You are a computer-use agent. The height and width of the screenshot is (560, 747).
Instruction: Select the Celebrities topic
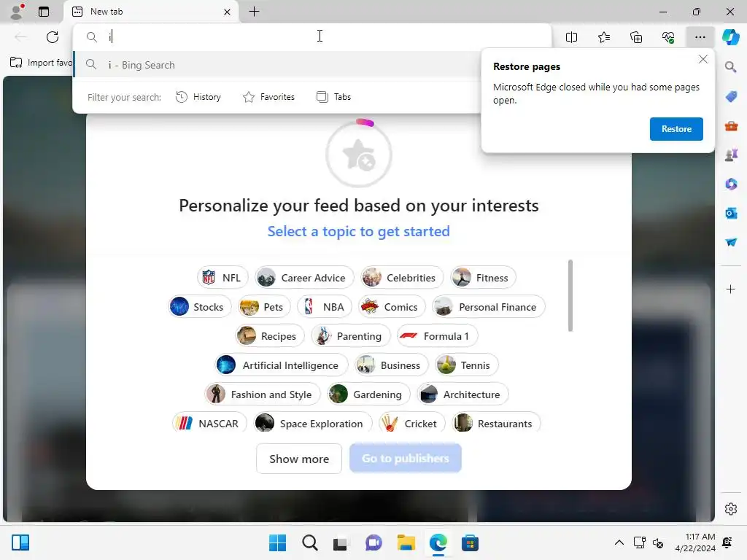pyautogui.click(x=402, y=278)
